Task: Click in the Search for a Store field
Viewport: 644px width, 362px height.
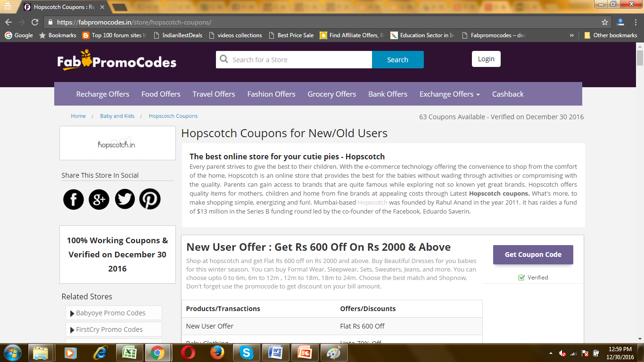Action: 294,60
